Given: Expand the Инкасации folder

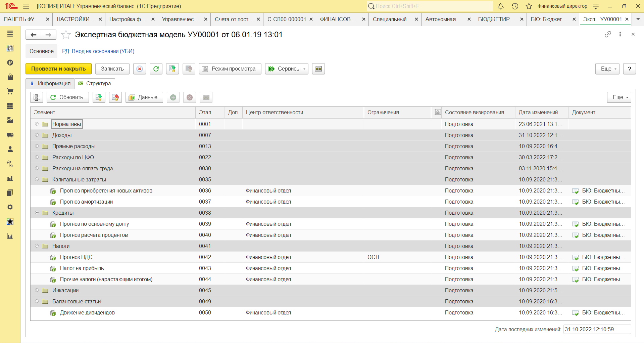Looking at the screenshot, I should tap(37, 290).
